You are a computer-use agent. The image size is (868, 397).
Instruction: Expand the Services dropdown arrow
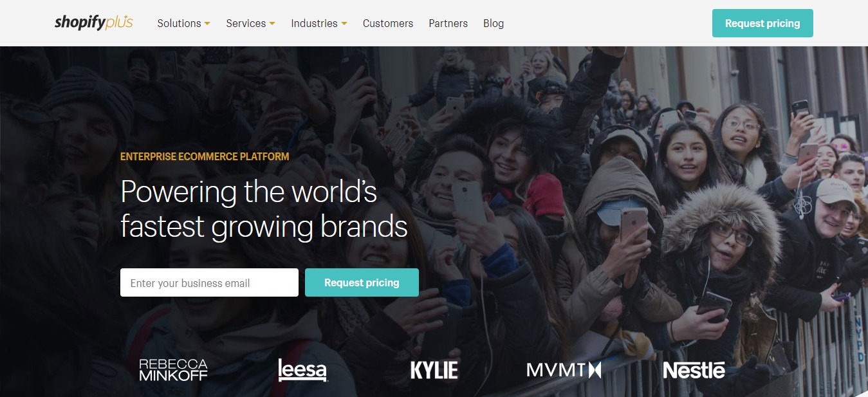(272, 24)
